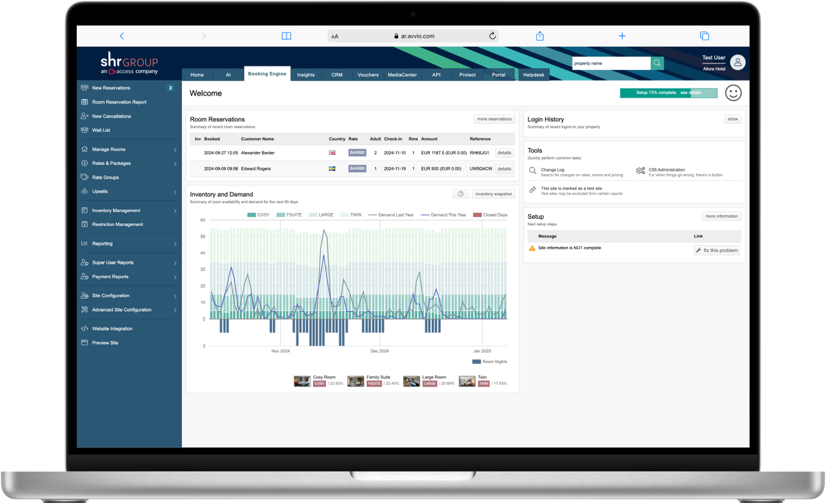This screenshot has height=504, width=826.
Task: Open the user profile avatar icon
Action: (x=737, y=63)
